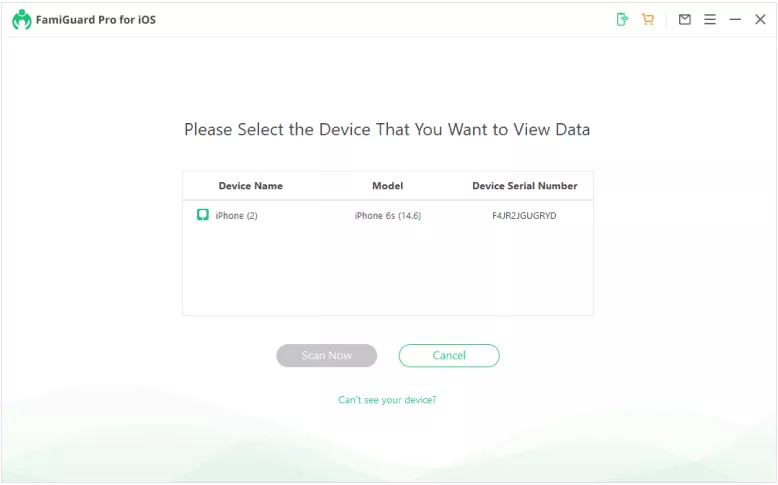Click the green iPhone device icon
Image resolution: width=778 pixels, height=485 pixels.
(203, 215)
